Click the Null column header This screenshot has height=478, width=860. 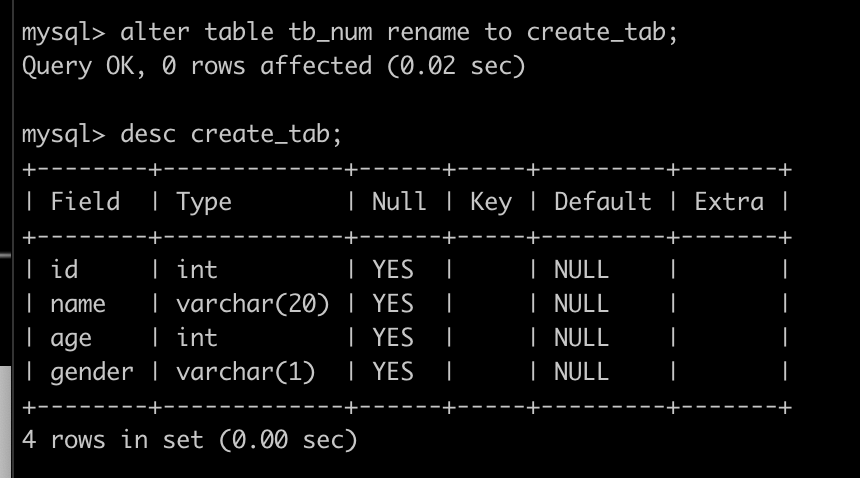pos(399,202)
